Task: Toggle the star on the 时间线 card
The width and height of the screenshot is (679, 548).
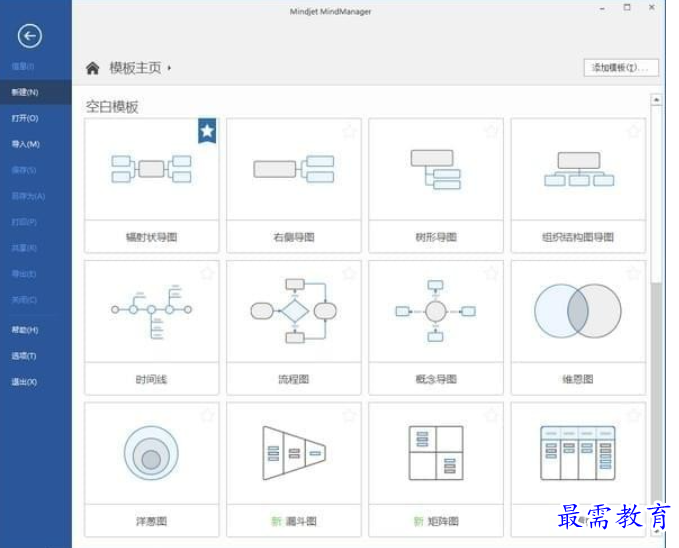Action: (x=207, y=273)
